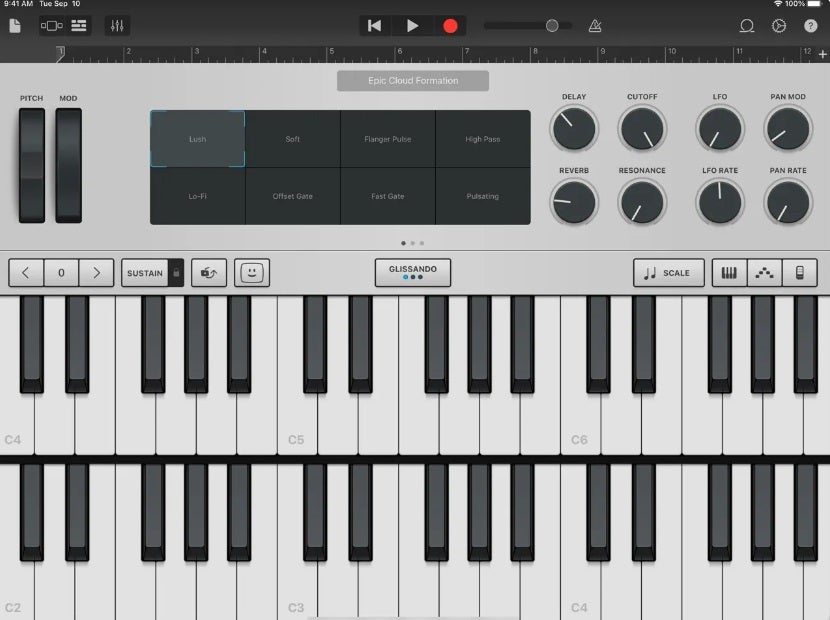
Task: Open the Loop Browser icon
Action: click(x=746, y=26)
